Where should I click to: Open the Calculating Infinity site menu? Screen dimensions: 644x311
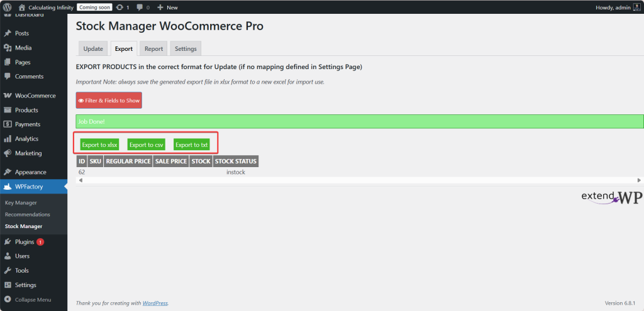[x=51, y=8]
